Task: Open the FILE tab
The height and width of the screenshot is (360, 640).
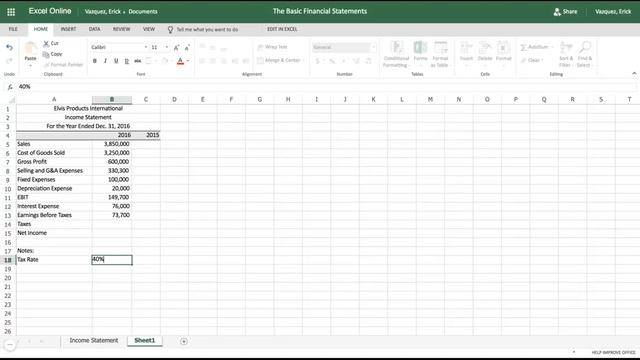Action: [x=13, y=29]
